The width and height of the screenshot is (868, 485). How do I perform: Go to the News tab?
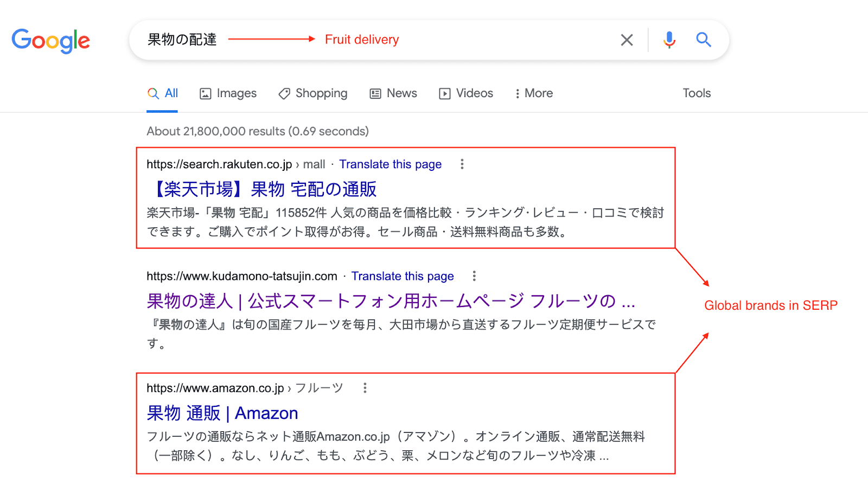tap(393, 93)
